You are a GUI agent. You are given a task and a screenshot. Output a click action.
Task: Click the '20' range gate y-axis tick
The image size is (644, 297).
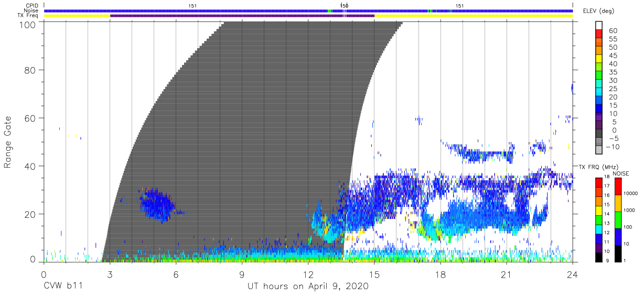[30, 214]
